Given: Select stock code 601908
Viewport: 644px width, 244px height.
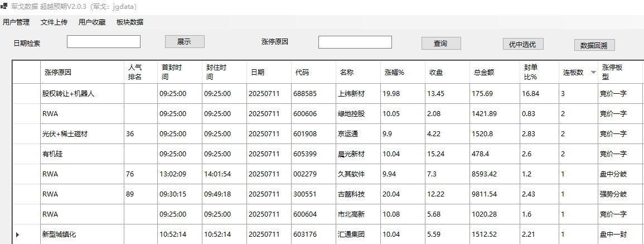Looking at the screenshot, I should click(x=314, y=134).
